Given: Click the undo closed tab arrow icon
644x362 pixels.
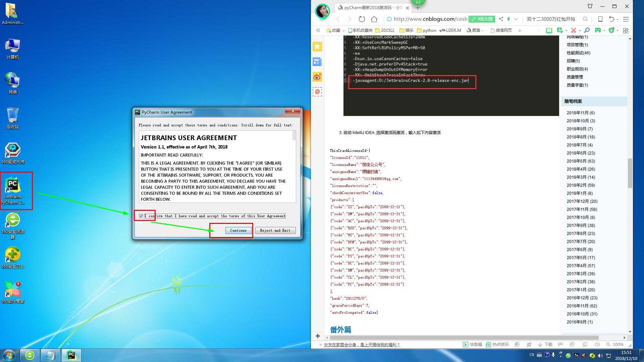Looking at the screenshot, I should click(611, 19).
